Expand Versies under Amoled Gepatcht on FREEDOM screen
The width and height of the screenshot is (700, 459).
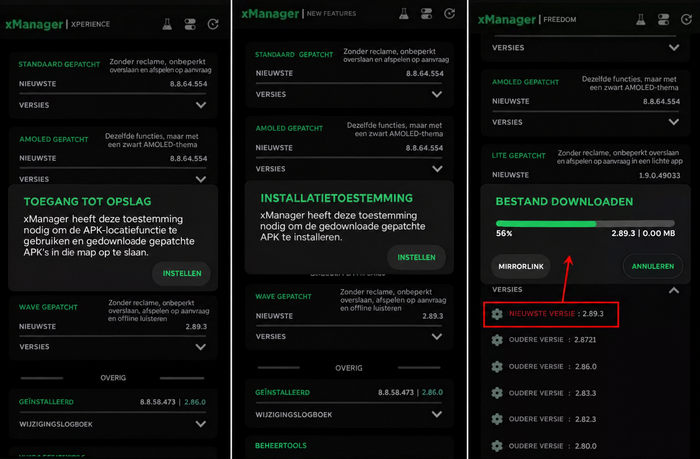coord(674,122)
